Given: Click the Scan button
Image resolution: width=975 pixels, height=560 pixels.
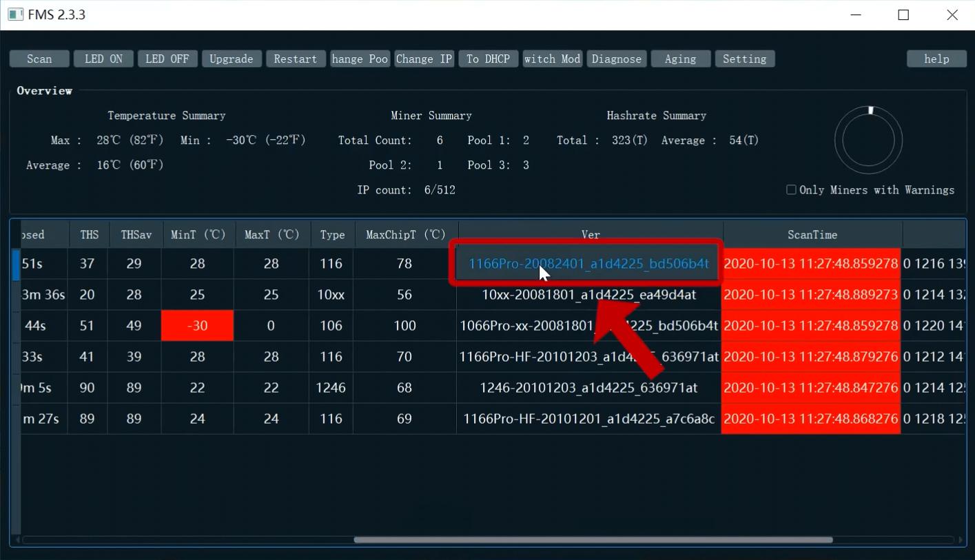Looking at the screenshot, I should click(x=39, y=59).
